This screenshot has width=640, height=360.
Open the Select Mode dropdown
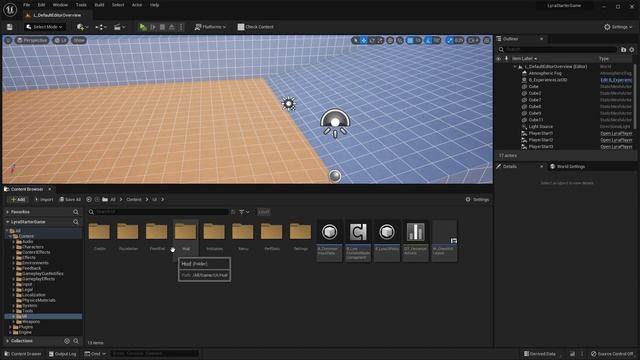44,27
